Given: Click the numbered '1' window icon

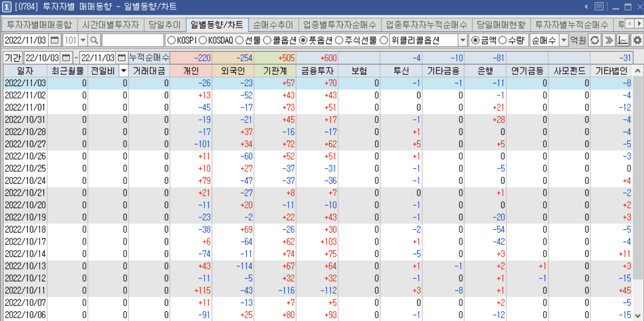Looking at the screenshot, I should point(7,7).
